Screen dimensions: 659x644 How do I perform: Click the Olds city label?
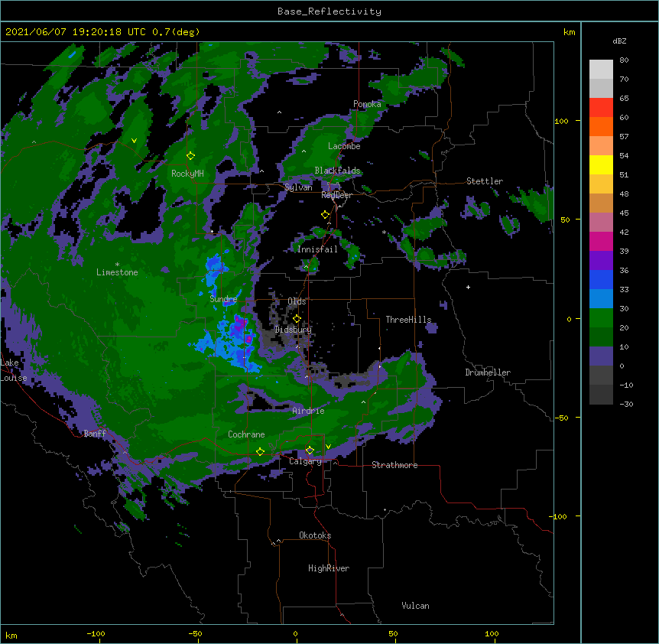click(x=297, y=301)
